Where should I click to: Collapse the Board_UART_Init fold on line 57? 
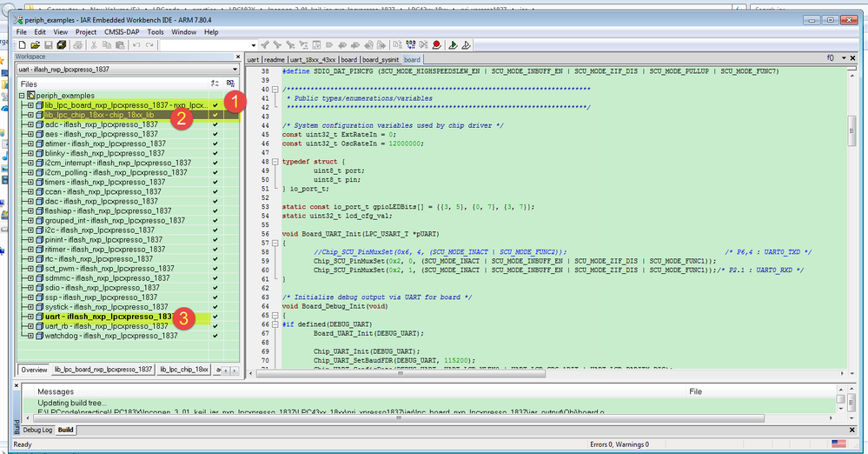click(275, 243)
